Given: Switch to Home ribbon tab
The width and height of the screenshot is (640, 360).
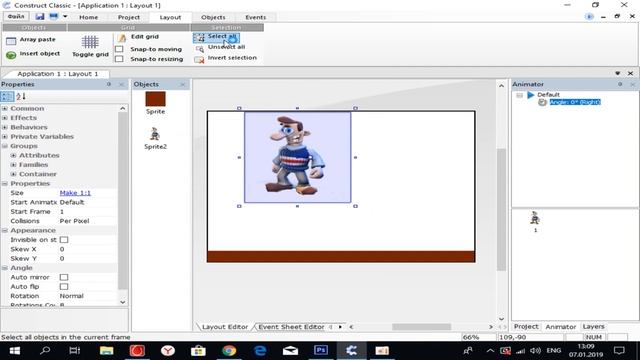Looking at the screenshot, I should pyautogui.click(x=89, y=17).
